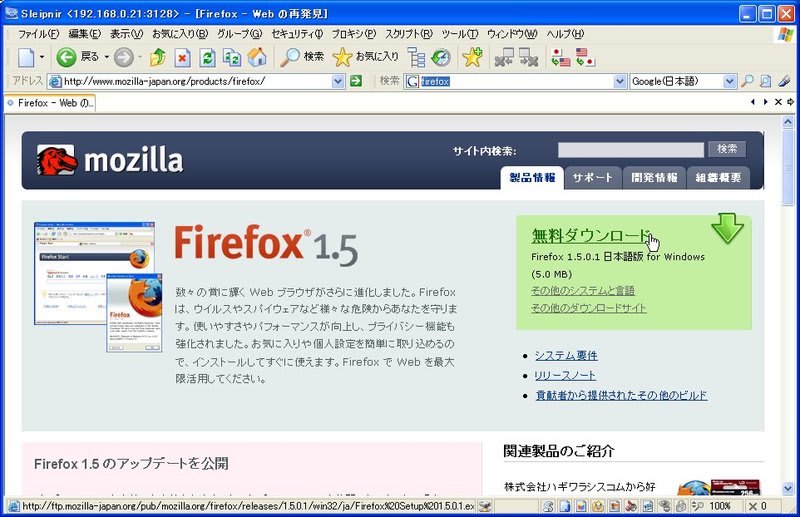Click the Japanese-to-English translate flag icon
The image size is (800, 517).
(x=560, y=57)
